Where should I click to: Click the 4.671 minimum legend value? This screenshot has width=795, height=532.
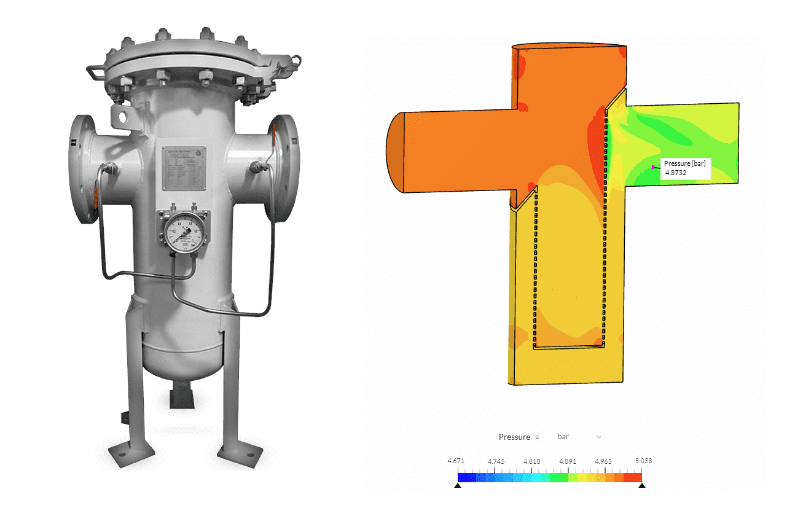(x=455, y=461)
